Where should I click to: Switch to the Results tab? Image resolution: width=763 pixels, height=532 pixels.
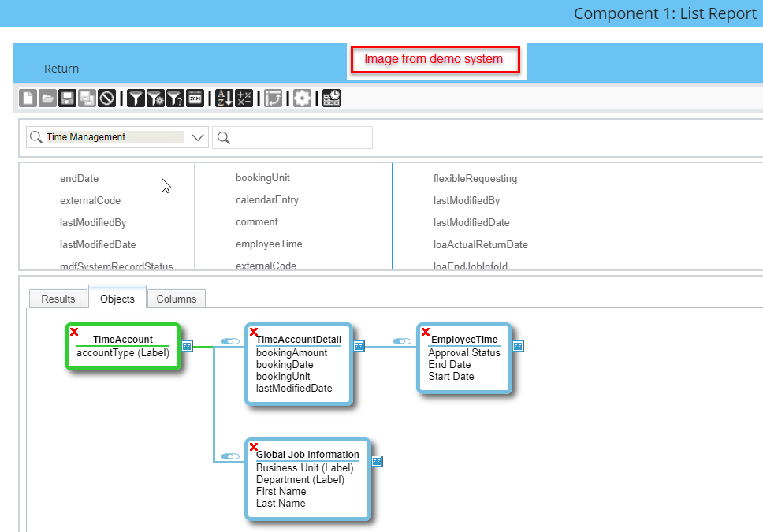click(x=58, y=299)
